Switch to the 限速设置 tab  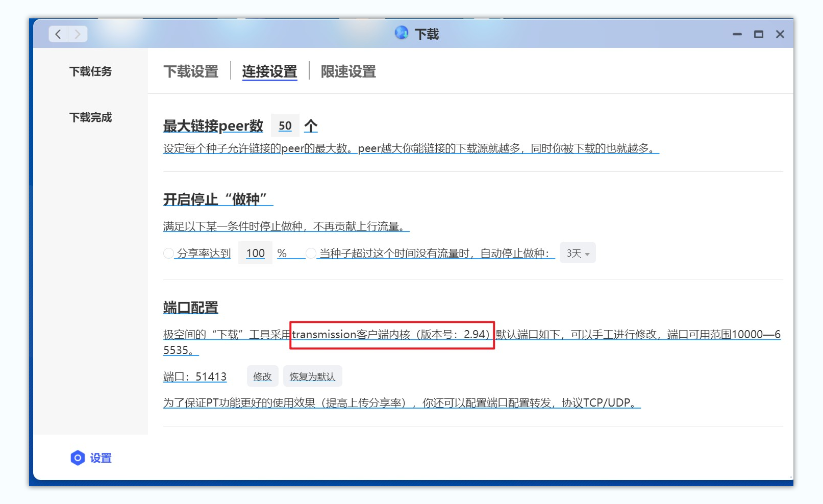tap(348, 71)
